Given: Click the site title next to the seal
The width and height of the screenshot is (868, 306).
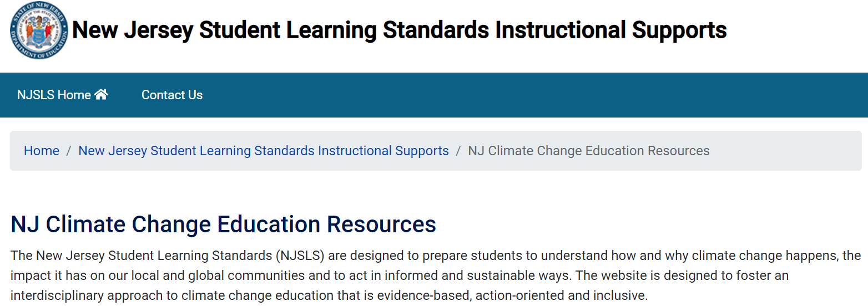Looking at the screenshot, I should (400, 30).
